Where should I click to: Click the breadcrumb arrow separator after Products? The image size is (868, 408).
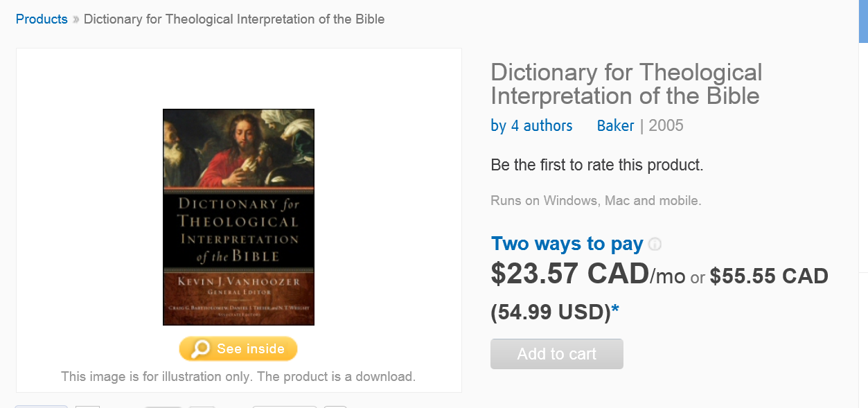pos(76,19)
